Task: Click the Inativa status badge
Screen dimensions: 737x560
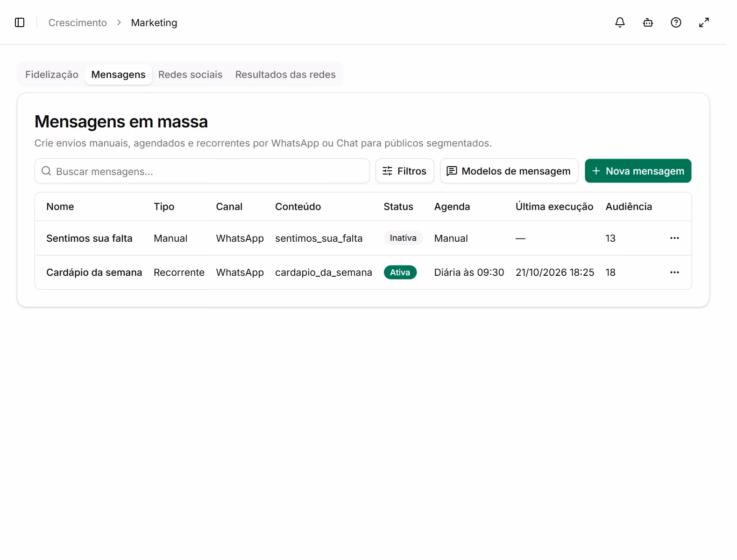Action: pyautogui.click(x=403, y=238)
